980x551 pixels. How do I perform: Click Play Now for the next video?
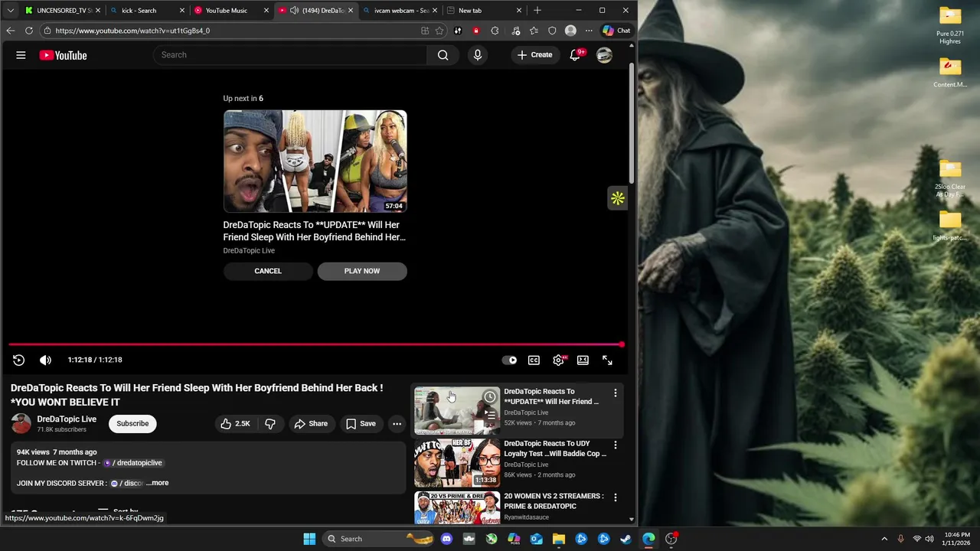click(362, 271)
